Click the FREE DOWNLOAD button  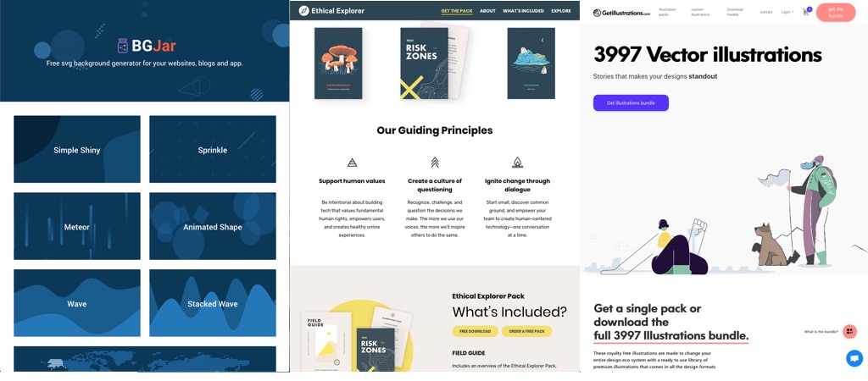click(x=475, y=331)
